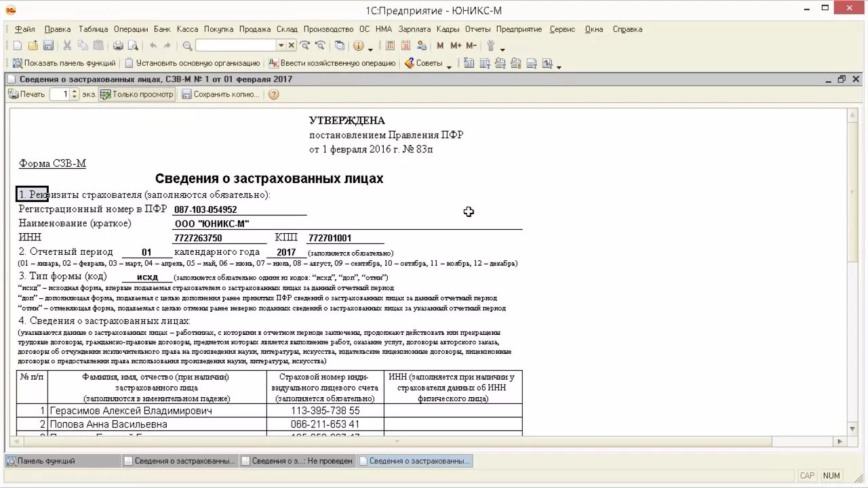This screenshot has width=868, height=488.
Task: Expand overflow arrow at end of second toolbar
Action: [559, 66]
